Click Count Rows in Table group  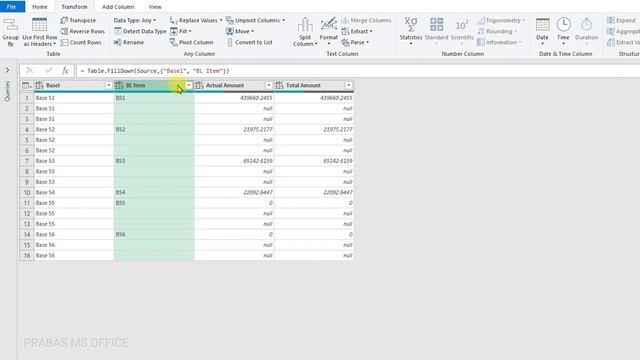pos(81,42)
